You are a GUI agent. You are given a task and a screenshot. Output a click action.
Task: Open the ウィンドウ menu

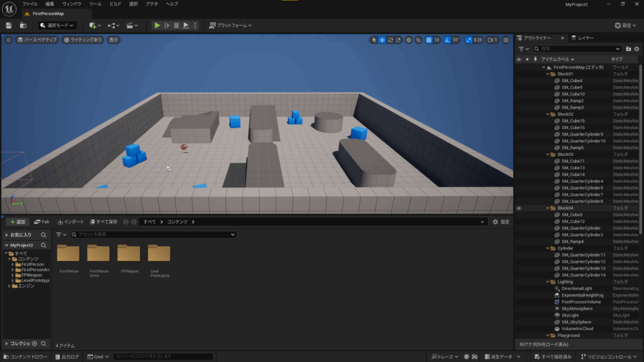point(71,4)
